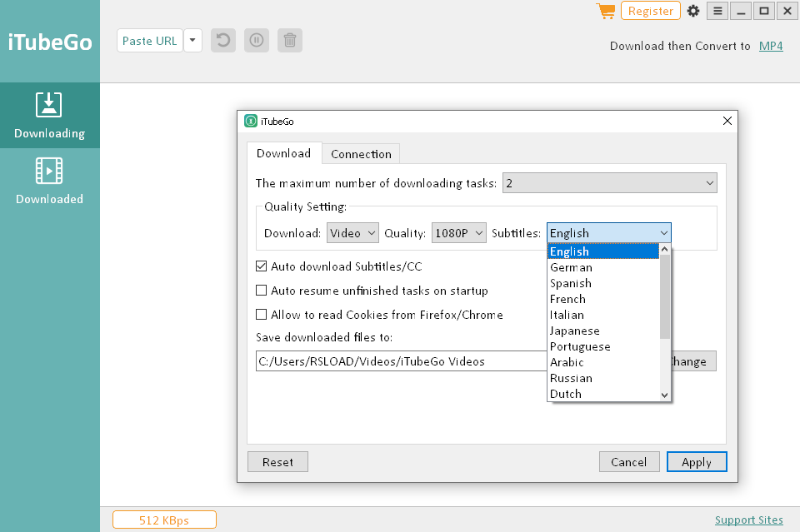Click the resume all downloads icon
The width and height of the screenshot is (800, 532).
223,40
